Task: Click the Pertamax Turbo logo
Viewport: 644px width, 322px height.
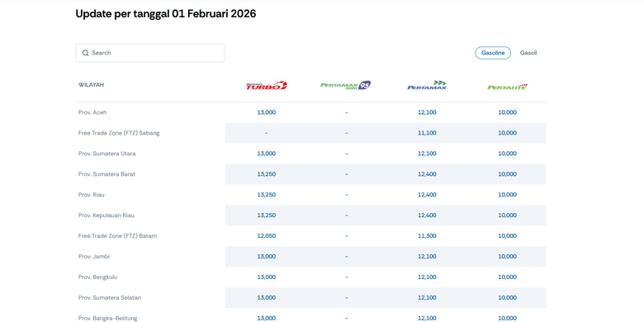Action: (x=267, y=85)
